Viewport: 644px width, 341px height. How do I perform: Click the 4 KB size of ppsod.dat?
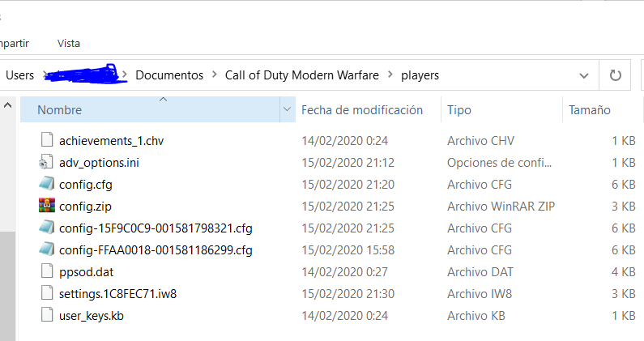click(x=624, y=272)
